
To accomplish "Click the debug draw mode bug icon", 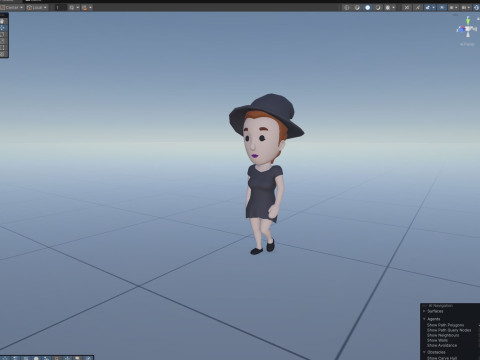I will (387, 7).
